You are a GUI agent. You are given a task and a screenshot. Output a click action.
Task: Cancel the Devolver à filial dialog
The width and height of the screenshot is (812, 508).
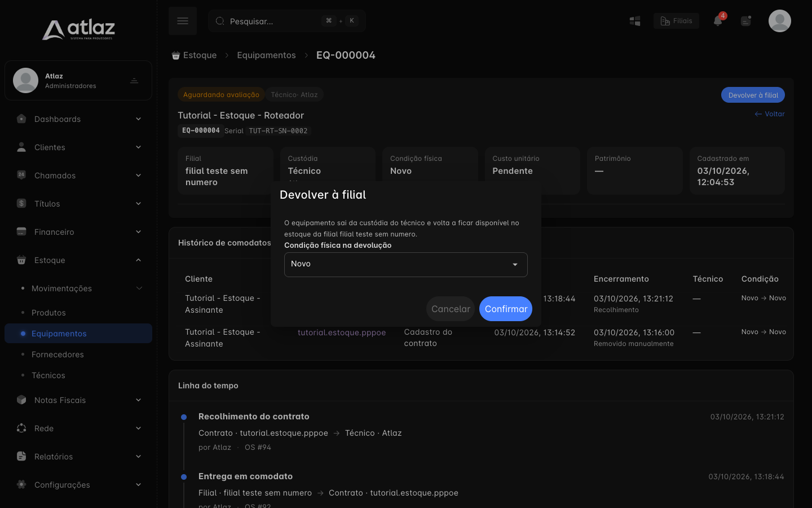click(x=451, y=309)
